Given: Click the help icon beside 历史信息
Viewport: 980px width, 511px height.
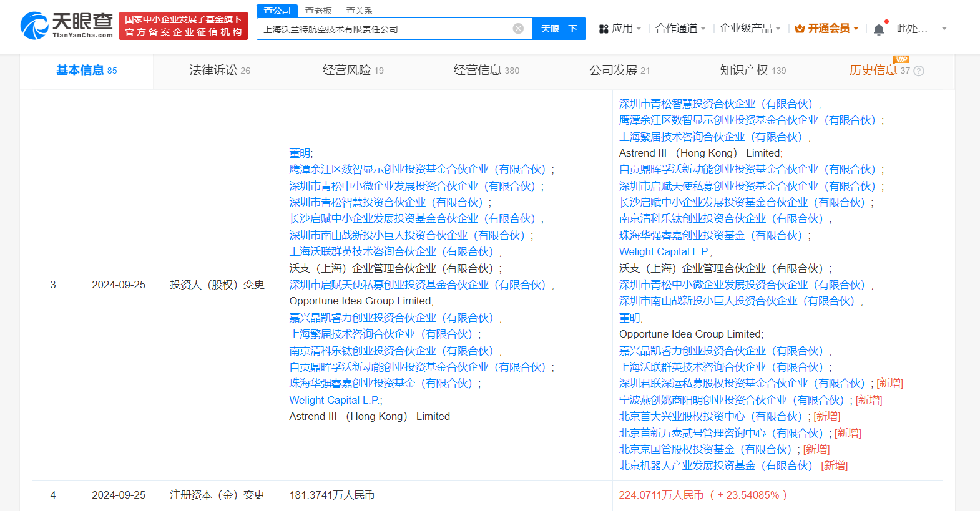Looking at the screenshot, I should click(919, 71).
